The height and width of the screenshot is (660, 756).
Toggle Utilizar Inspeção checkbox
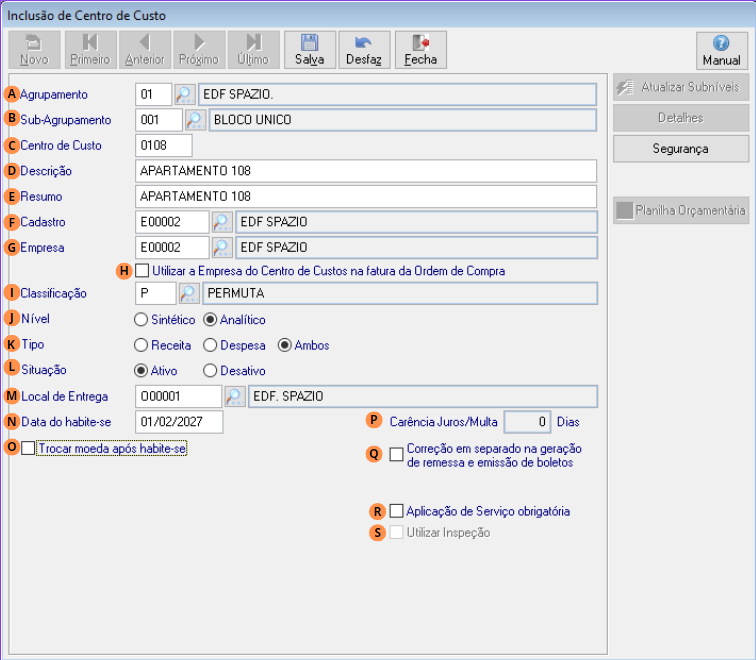[396, 532]
